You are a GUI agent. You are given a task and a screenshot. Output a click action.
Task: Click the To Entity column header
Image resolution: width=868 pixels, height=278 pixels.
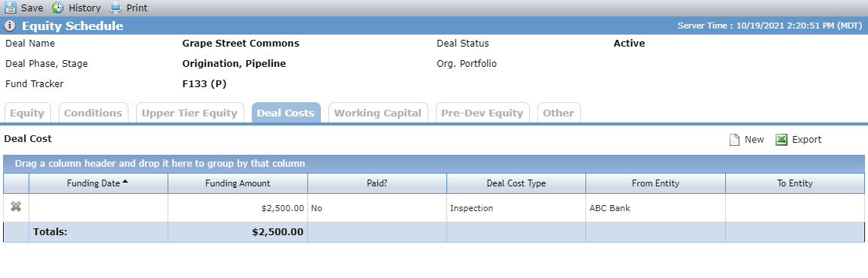[795, 183]
